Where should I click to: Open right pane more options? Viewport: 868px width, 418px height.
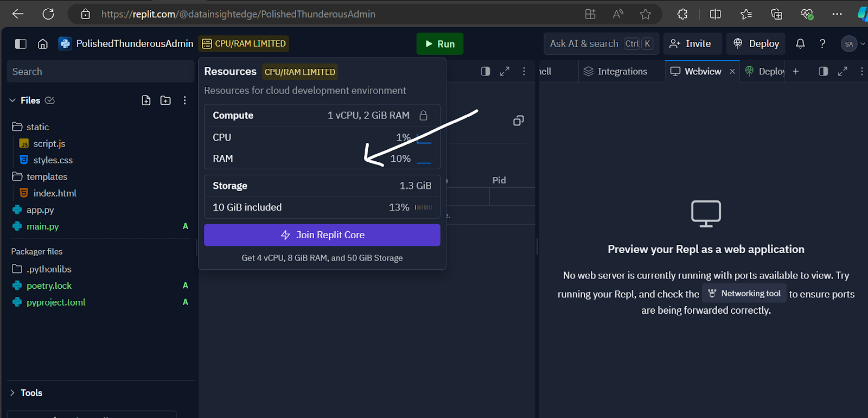(x=862, y=71)
